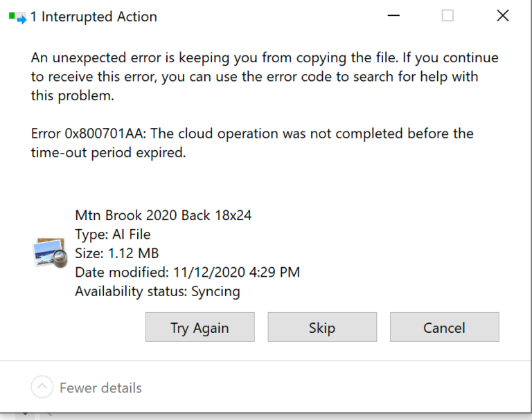Click the Fewer details label

tap(100, 387)
